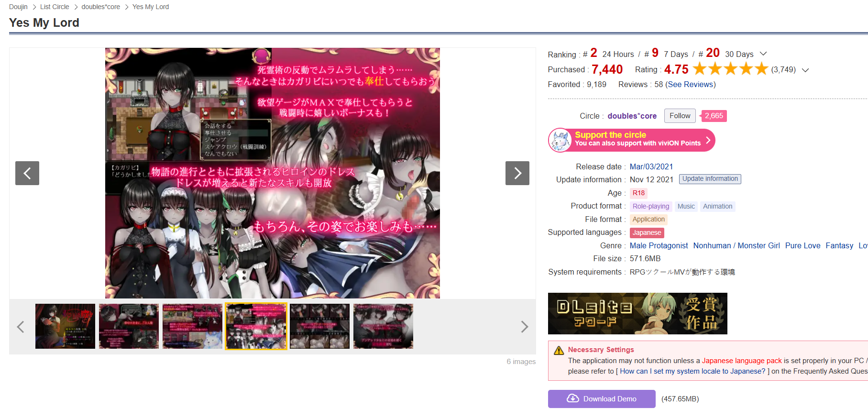Select the first preview thumbnail
The image size is (868, 409).
click(65, 326)
